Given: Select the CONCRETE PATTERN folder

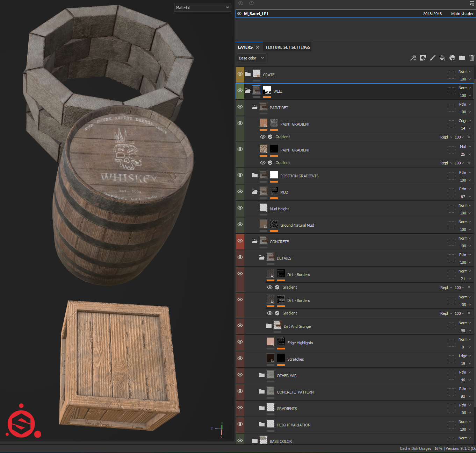Looking at the screenshot, I should [x=355, y=392].
